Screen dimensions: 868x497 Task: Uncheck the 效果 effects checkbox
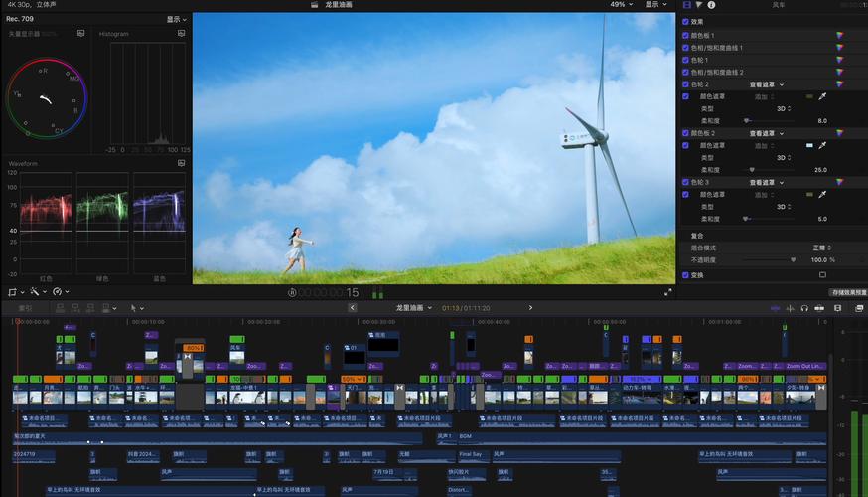point(685,21)
